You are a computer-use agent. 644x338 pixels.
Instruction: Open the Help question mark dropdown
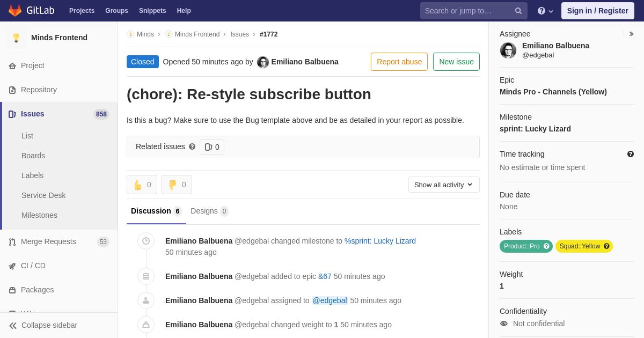click(545, 11)
